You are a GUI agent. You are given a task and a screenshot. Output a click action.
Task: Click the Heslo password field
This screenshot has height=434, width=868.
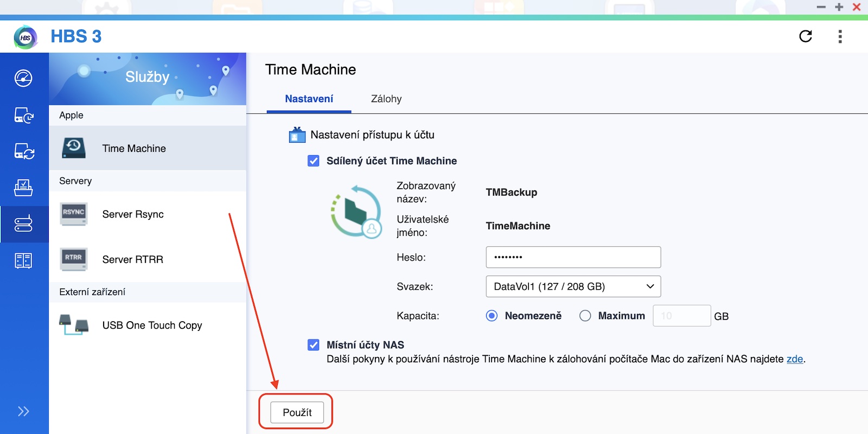573,257
